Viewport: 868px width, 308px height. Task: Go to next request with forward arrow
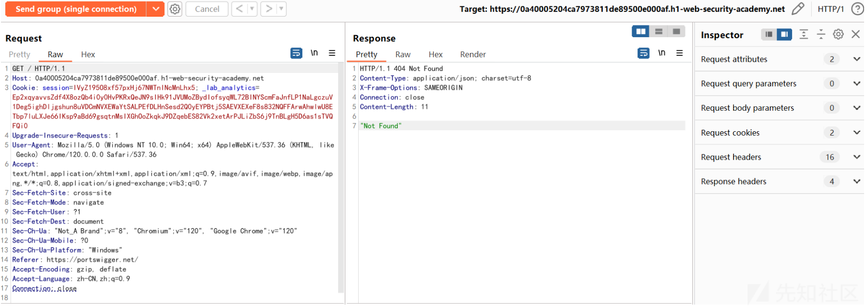269,9
